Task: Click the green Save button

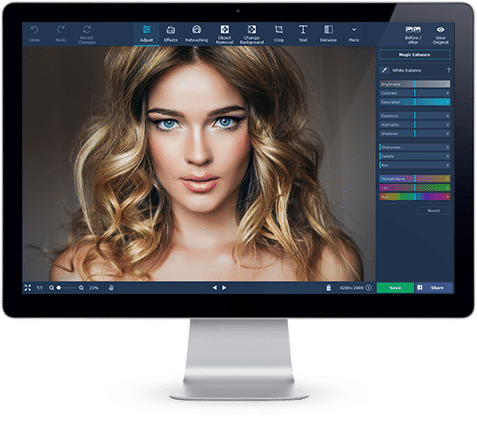Action: point(395,288)
